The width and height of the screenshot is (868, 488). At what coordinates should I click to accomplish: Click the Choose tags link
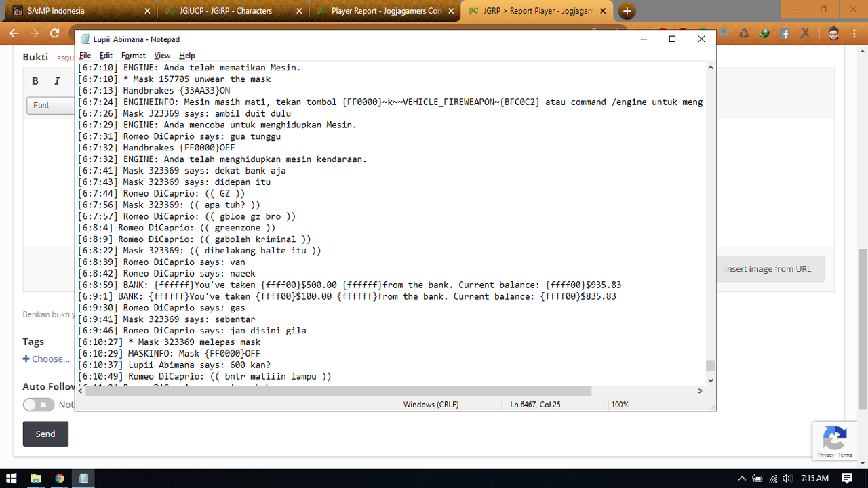[x=46, y=359]
